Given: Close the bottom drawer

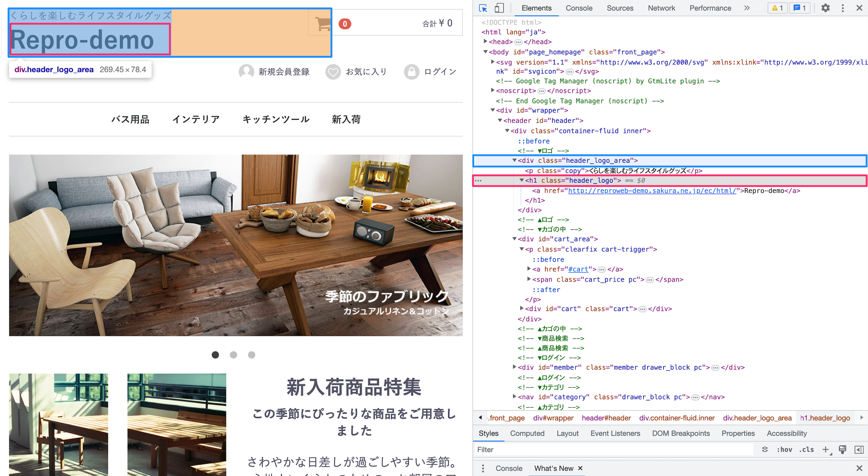Looking at the screenshot, I should 859,468.
